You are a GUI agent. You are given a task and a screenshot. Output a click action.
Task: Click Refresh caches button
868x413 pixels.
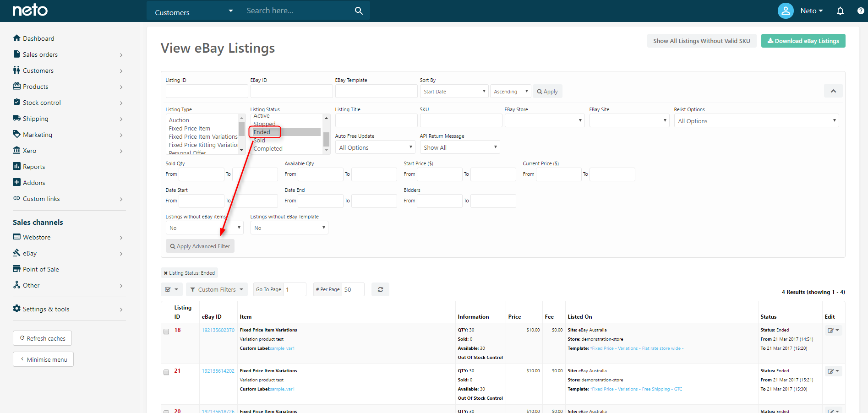point(42,338)
